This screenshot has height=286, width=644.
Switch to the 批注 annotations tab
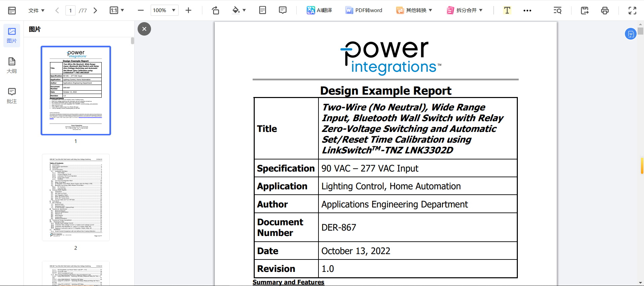coord(12,96)
